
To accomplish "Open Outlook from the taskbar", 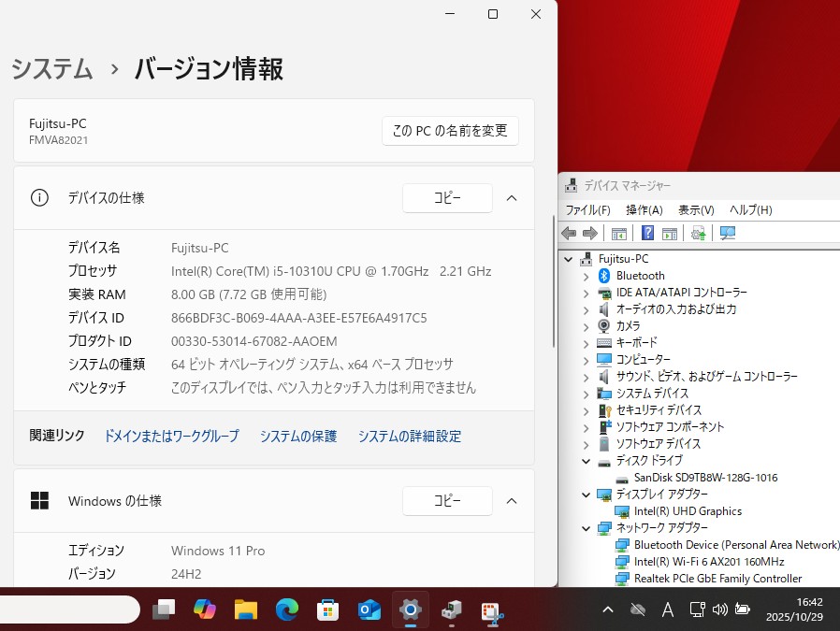I will (x=369, y=609).
